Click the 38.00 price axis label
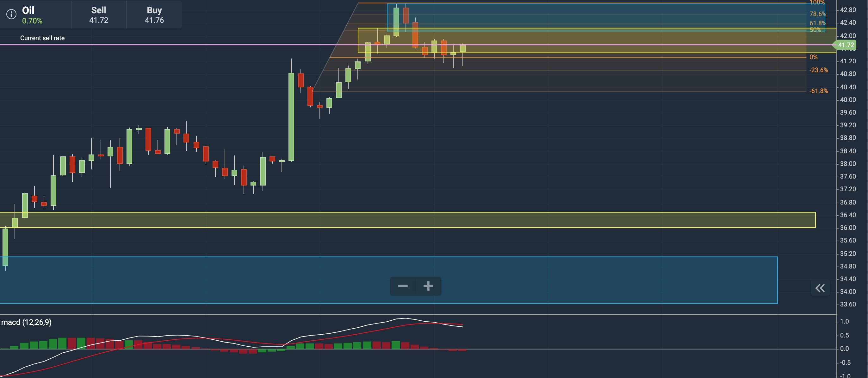 click(x=848, y=164)
